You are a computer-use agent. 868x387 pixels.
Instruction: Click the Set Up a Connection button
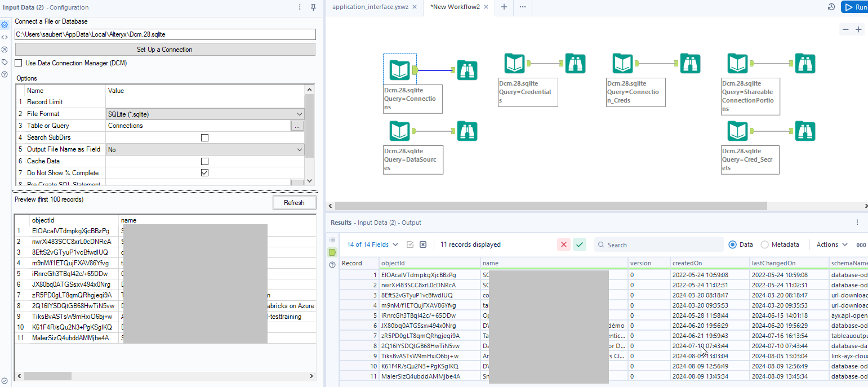coord(166,49)
